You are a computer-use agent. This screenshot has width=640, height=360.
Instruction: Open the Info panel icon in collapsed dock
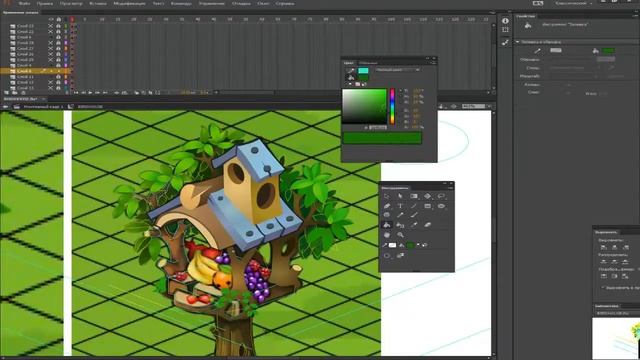pyautogui.click(x=505, y=21)
